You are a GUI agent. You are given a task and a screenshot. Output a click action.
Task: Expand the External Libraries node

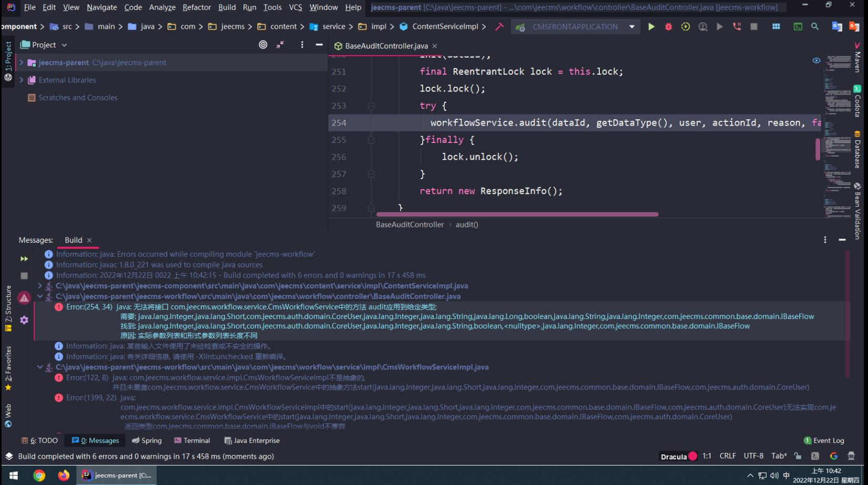(x=22, y=80)
